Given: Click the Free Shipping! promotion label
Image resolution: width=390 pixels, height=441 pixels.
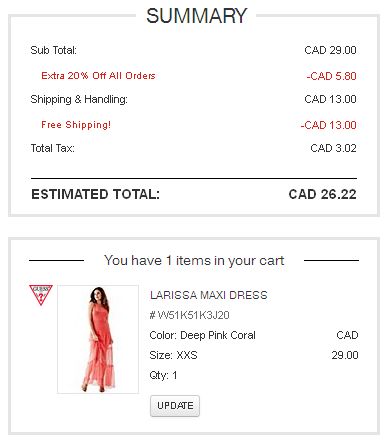Looking at the screenshot, I should tap(76, 125).
